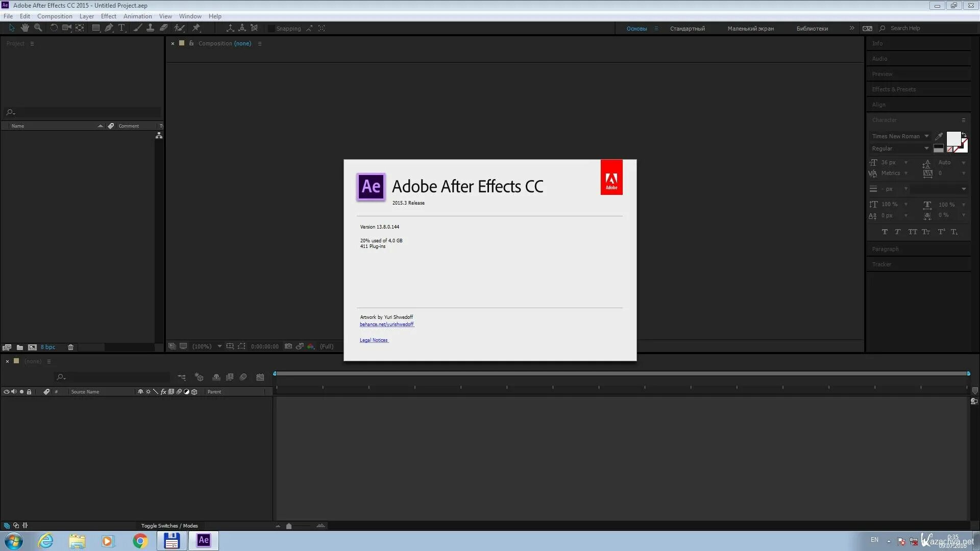Select the Puppet Pin tool
The width and height of the screenshot is (980, 551).
tap(196, 28)
